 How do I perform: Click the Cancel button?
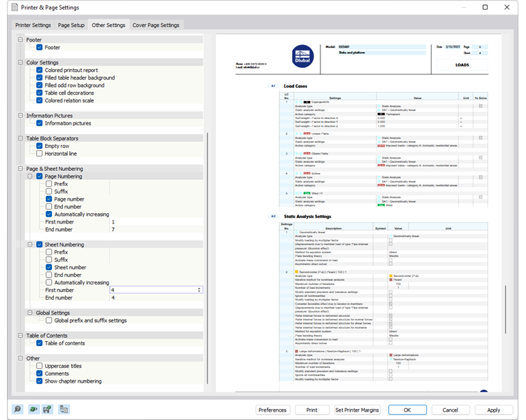coord(450,410)
